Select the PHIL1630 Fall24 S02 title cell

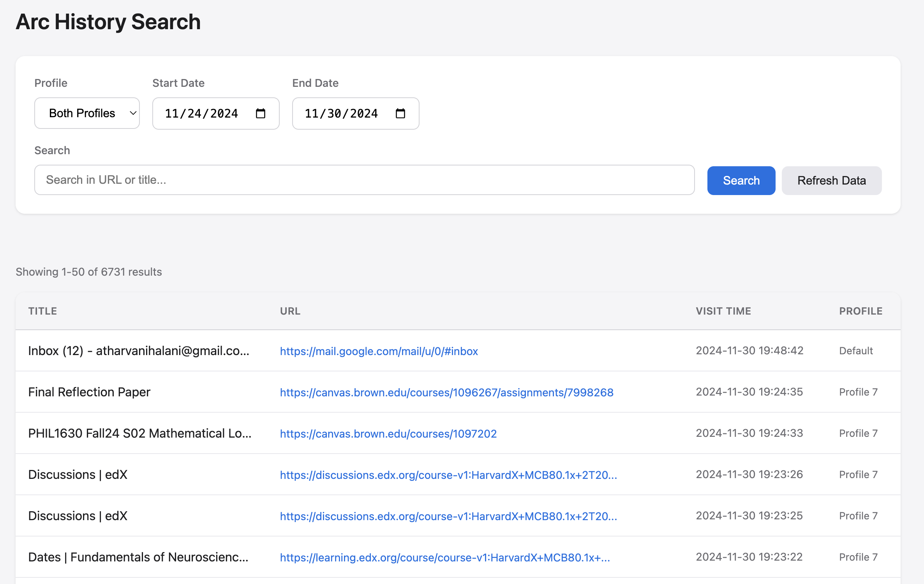tap(139, 433)
